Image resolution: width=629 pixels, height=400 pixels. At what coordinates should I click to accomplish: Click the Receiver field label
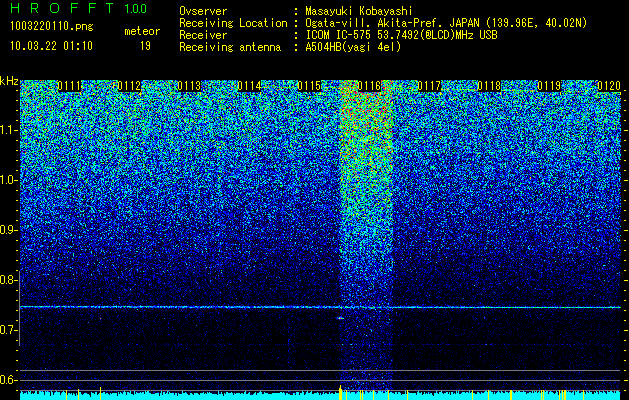pyautogui.click(x=203, y=35)
